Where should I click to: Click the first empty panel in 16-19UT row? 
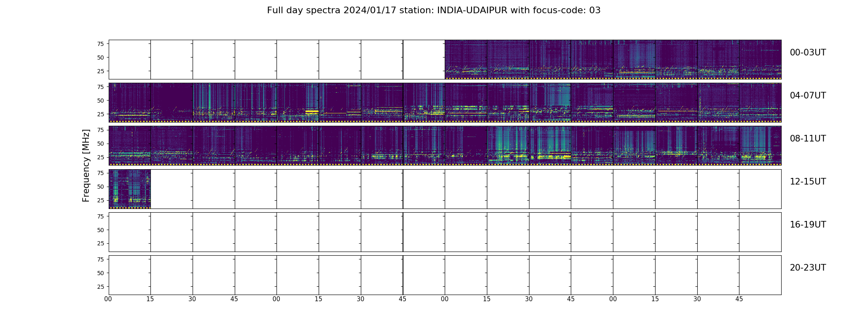[130, 232]
